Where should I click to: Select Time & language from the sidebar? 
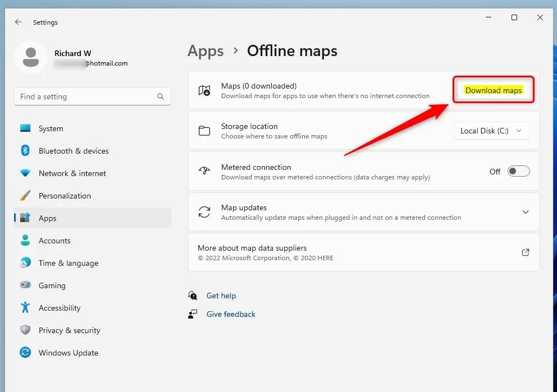[67, 263]
